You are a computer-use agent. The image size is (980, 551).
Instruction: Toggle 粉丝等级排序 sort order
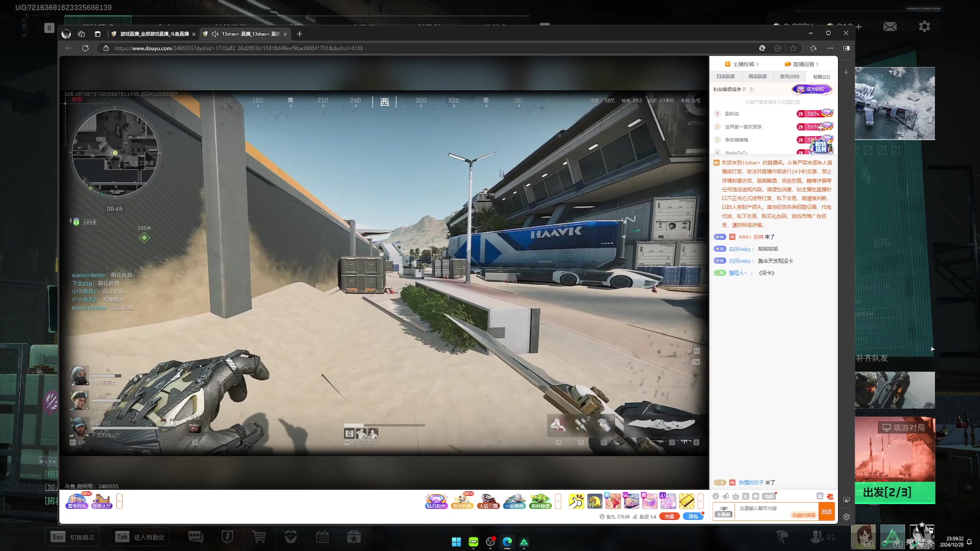point(729,89)
